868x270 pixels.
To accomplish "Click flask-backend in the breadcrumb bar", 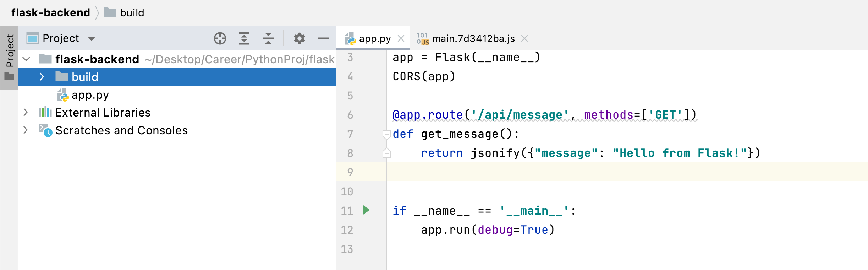I will (x=51, y=13).
